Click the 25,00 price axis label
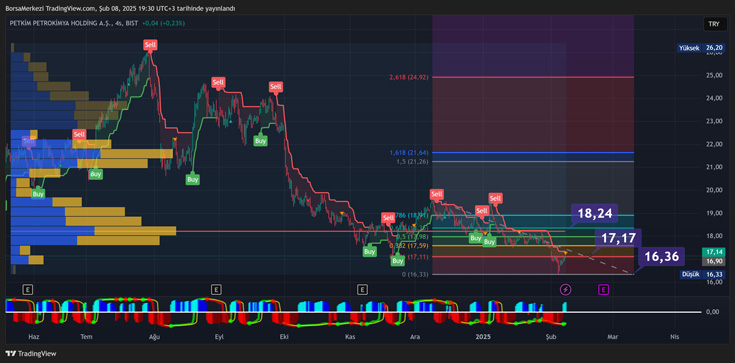735x363 pixels. (713, 76)
